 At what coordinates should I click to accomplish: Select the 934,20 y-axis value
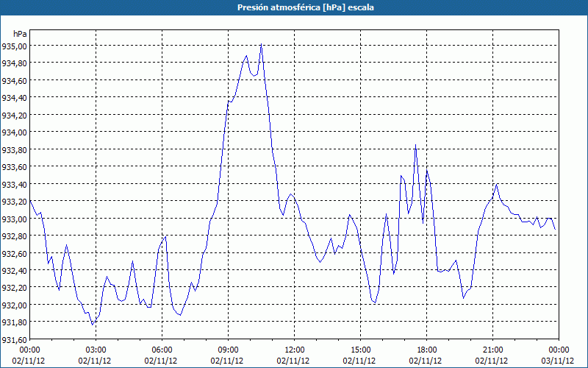tap(14, 116)
